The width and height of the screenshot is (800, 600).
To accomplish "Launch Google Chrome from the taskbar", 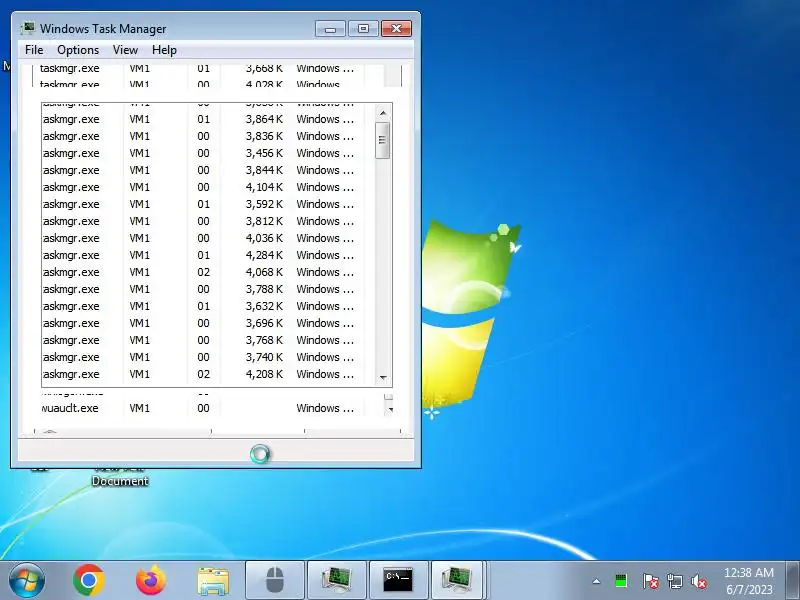I will tap(89, 580).
